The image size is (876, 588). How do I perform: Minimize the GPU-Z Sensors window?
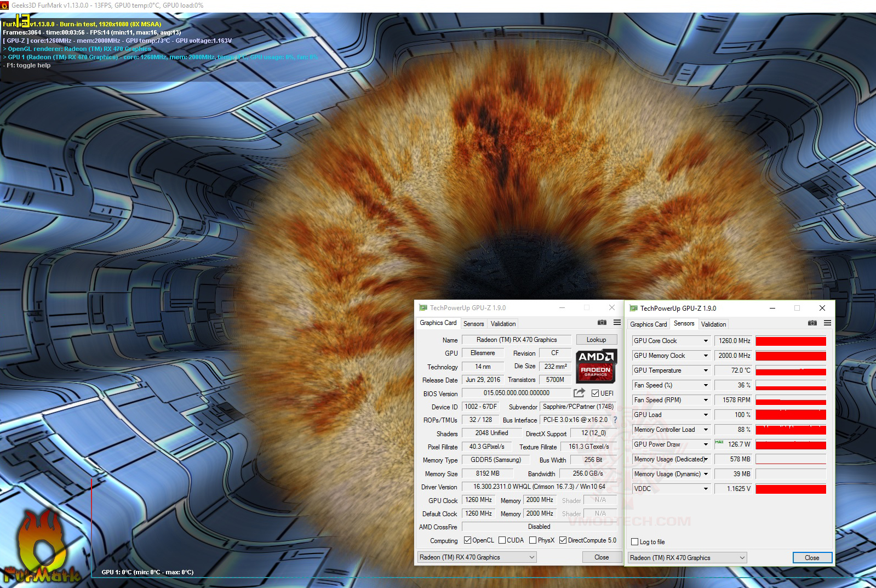[772, 308]
